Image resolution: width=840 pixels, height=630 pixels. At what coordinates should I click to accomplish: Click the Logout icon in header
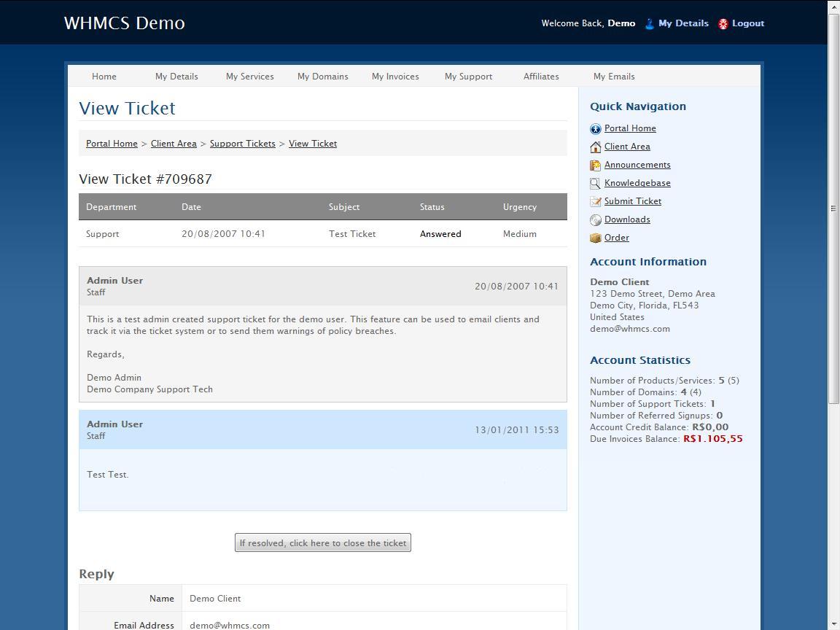pyautogui.click(x=723, y=24)
